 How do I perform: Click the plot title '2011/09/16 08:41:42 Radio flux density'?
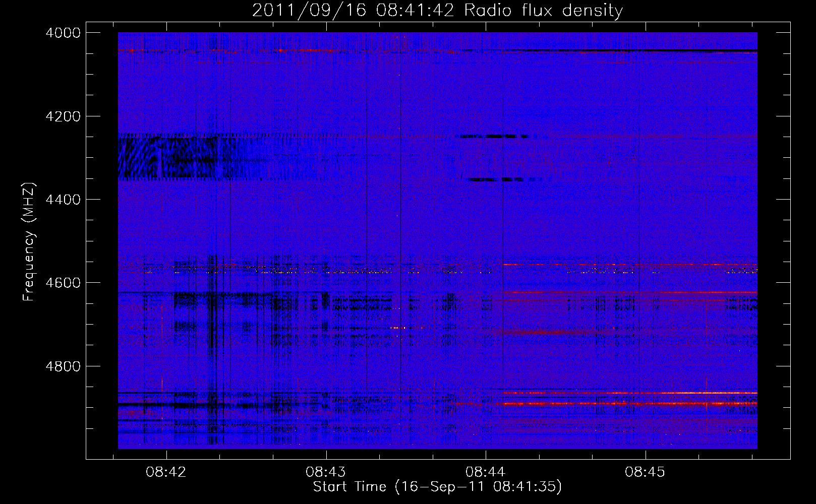[437, 11]
